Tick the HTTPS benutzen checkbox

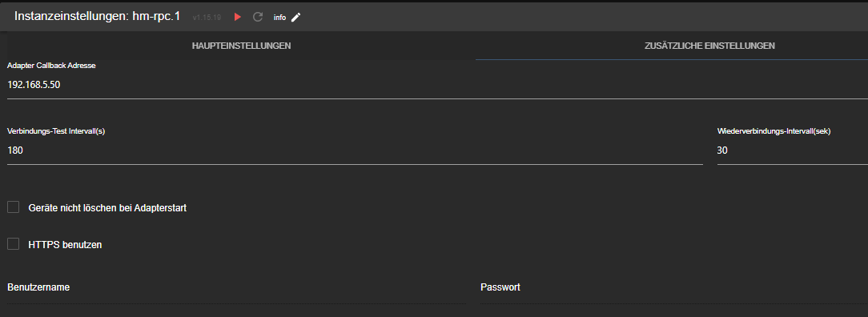[14, 243]
